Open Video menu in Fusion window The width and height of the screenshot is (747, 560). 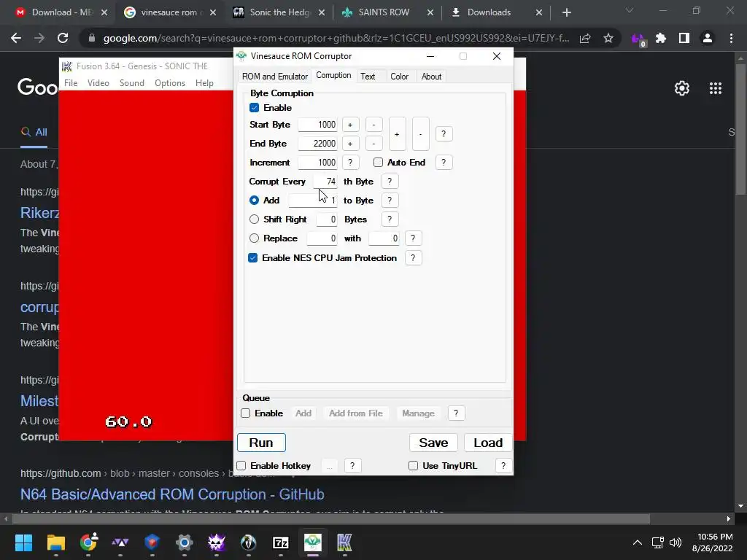98,83
